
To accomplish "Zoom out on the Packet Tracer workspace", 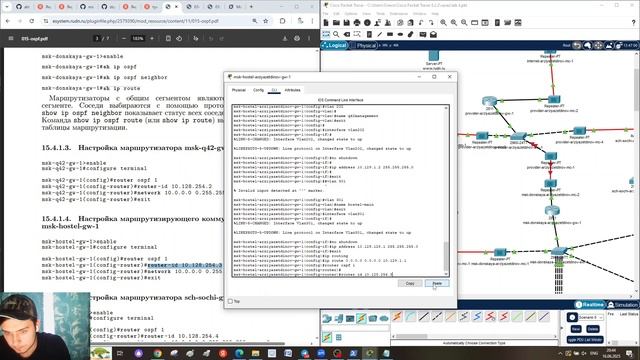I will pyautogui.click(x=464, y=23).
